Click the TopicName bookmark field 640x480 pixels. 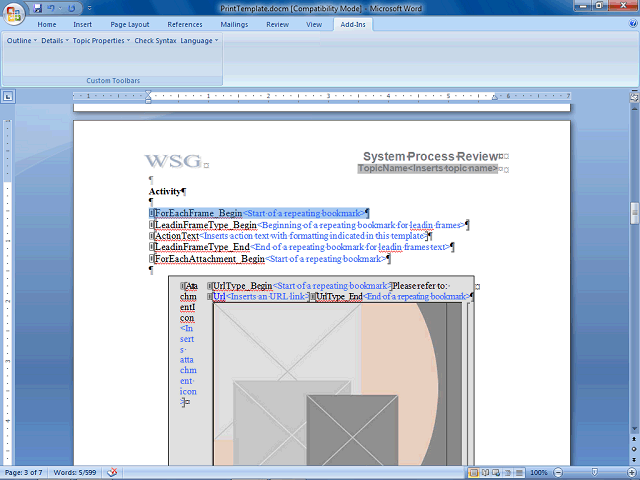tap(428, 169)
